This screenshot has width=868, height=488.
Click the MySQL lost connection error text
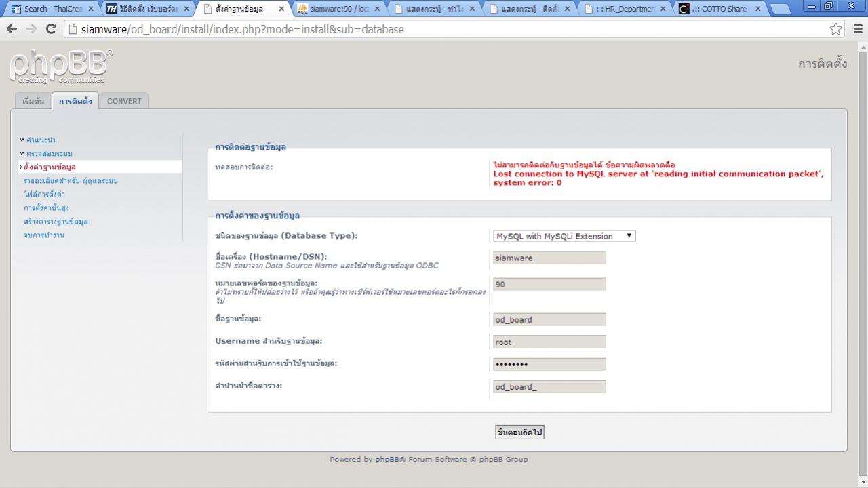(658, 178)
